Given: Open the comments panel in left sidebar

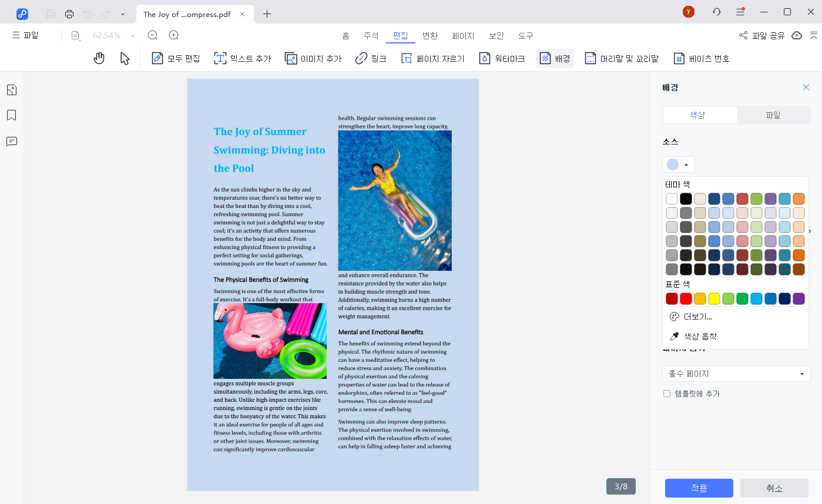Looking at the screenshot, I should point(12,141).
